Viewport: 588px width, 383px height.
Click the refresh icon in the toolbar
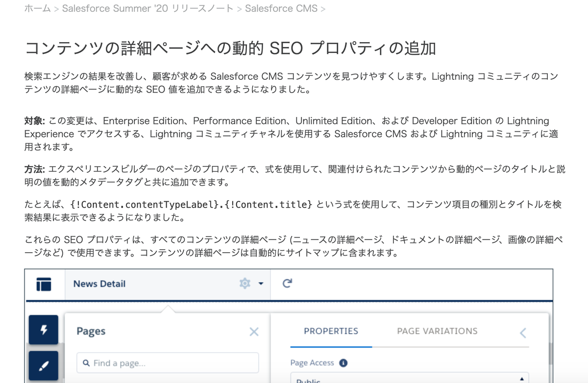[x=288, y=283]
